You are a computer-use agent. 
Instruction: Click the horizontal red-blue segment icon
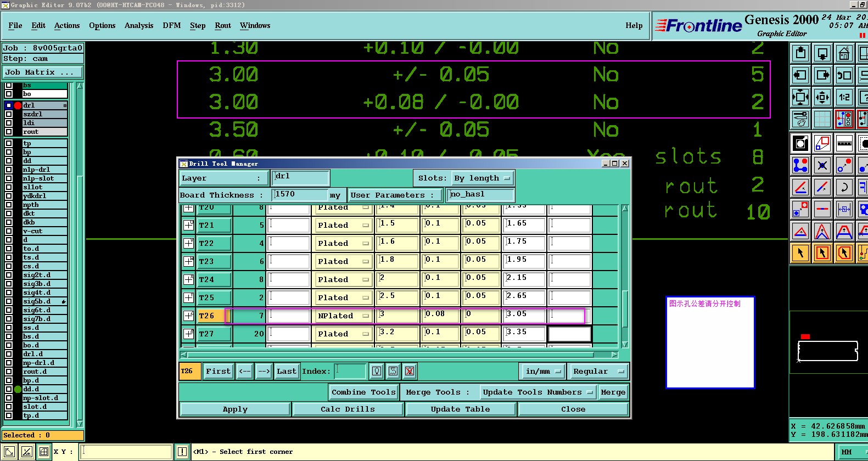pyautogui.click(x=822, y=209)
